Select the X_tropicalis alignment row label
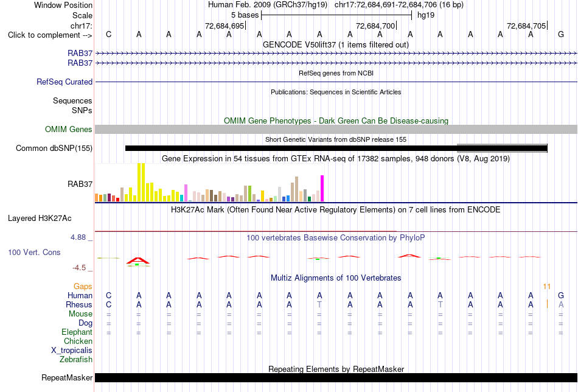578x392 pixels. click(x=72, y=351)
